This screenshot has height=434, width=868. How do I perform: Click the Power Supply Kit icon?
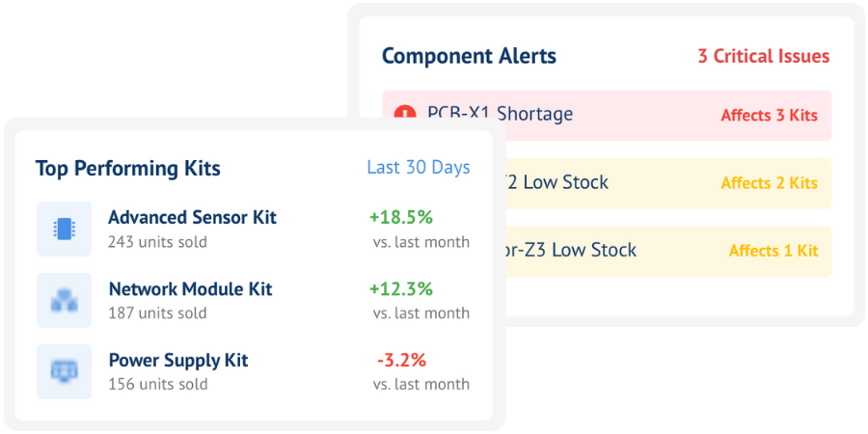pos(64,371)
